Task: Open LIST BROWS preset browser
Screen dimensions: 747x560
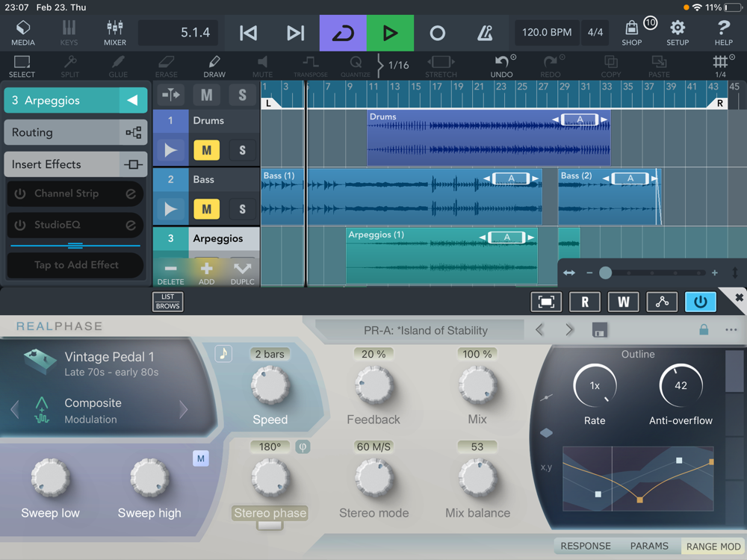Action: coord(167,302)
